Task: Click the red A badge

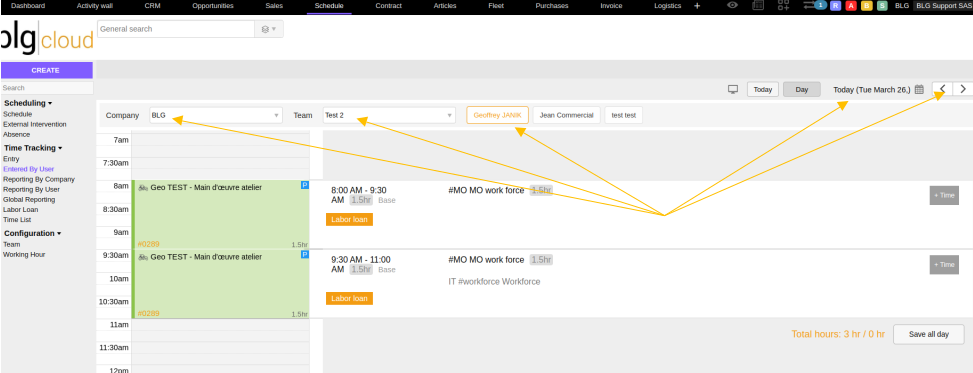Action: pyautogui.click(x=851, y=6)
